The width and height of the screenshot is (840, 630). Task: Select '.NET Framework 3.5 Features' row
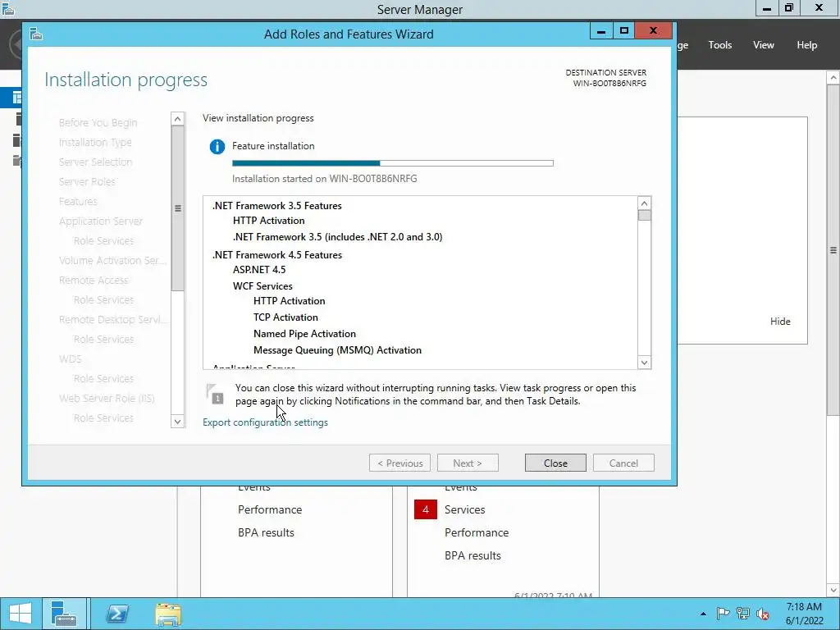(x=277, y=206)
